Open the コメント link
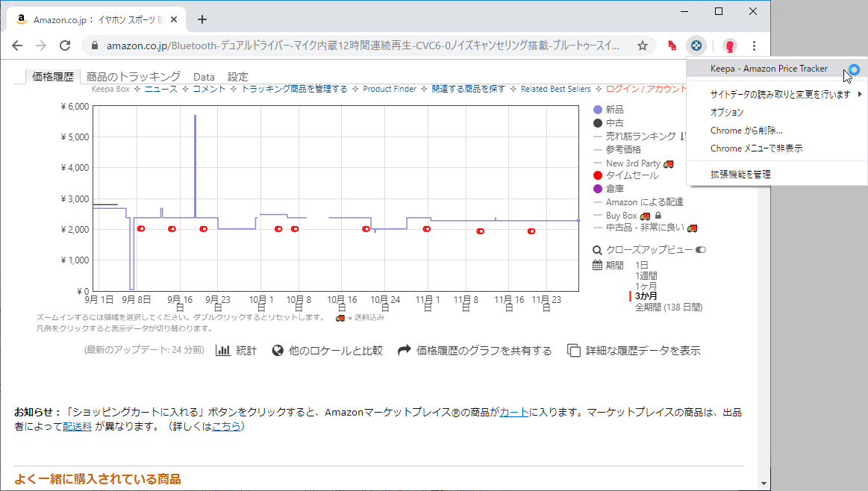This screenshot has height=491, width=868. [209, 89]
